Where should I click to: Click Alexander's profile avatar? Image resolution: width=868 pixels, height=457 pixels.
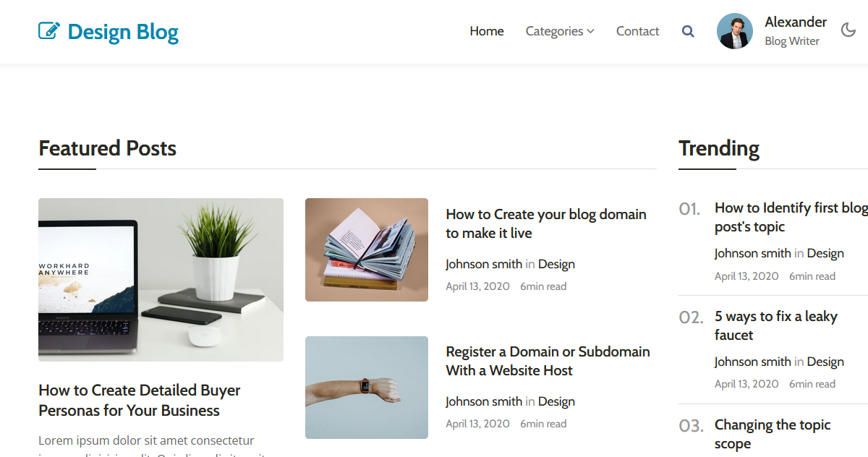coord(734,31)
